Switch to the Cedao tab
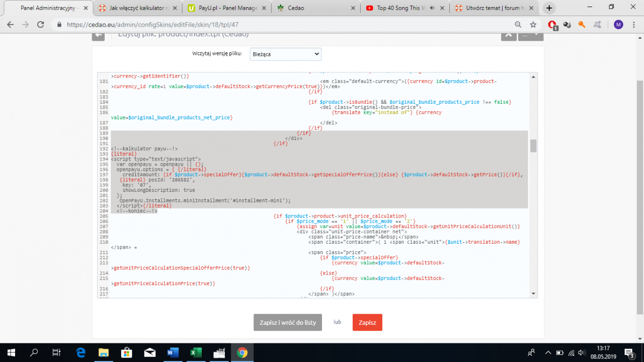This screenshot has height=362, width=644. click(315, 8)
